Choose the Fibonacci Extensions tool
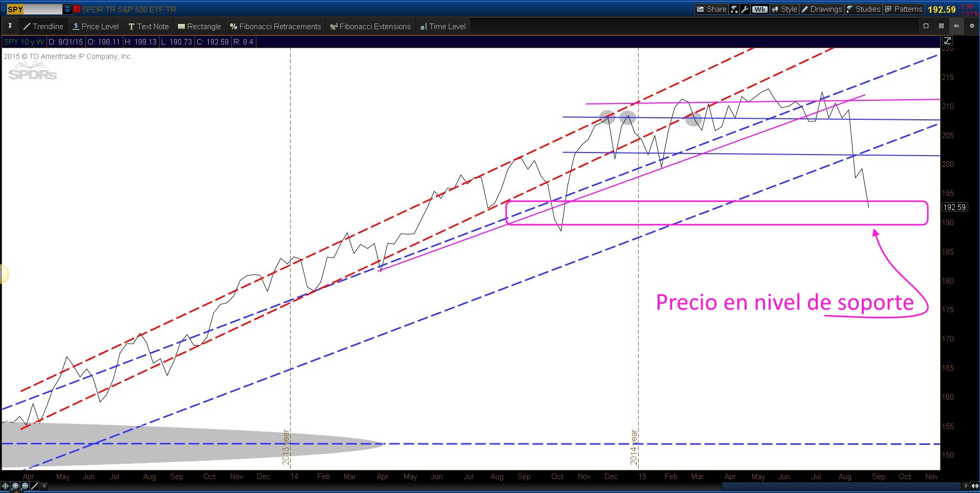 [371, 26]
